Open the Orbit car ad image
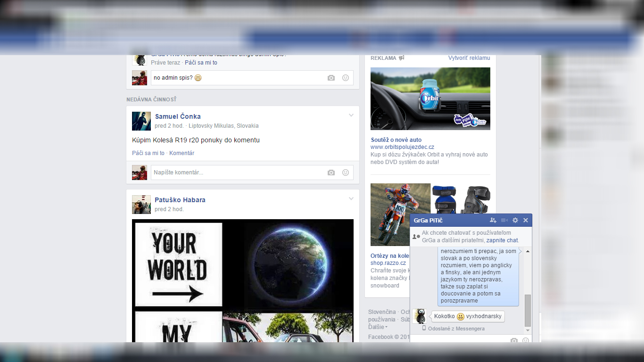644x362 pixels. (430, 99)
